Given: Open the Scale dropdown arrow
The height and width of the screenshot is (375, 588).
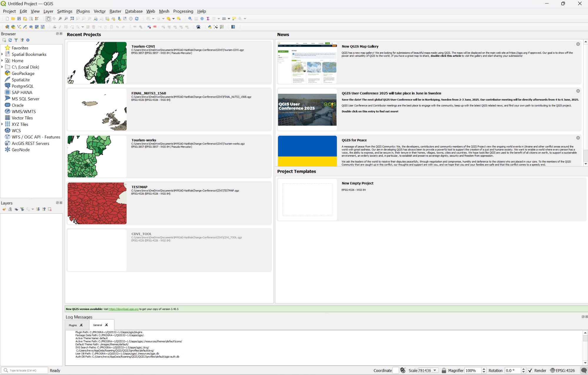Looking at the screenshot, I should [435, 370].
